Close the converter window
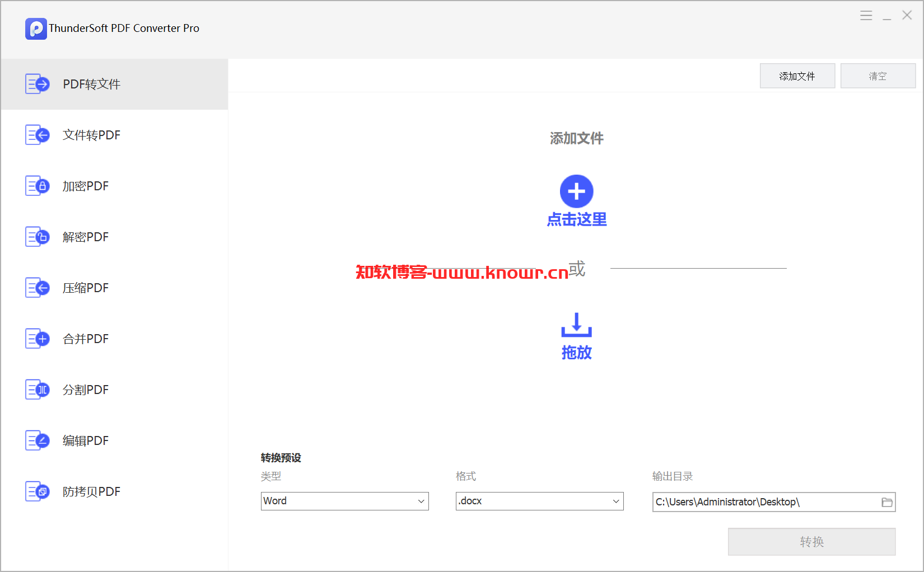 [x=907, y=16]
